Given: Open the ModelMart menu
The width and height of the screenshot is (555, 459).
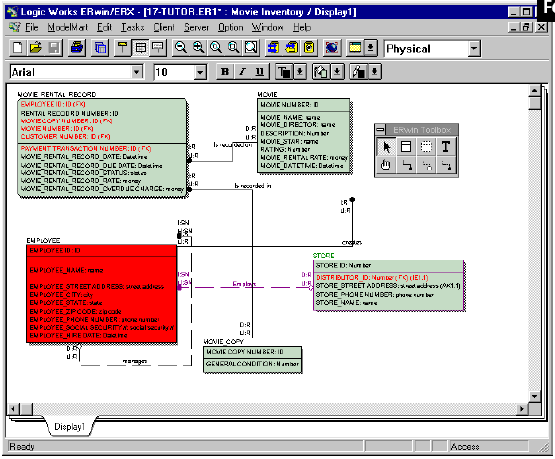Looking at the screenshot, I should (67, 28).
